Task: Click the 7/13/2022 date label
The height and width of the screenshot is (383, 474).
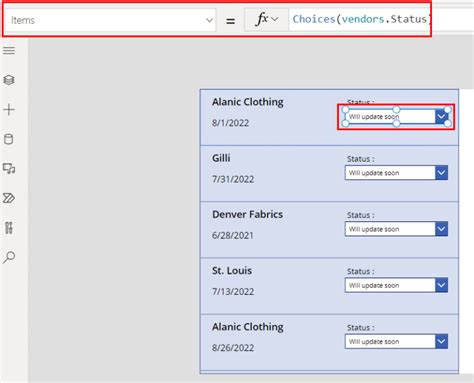Action: point(233,292)
